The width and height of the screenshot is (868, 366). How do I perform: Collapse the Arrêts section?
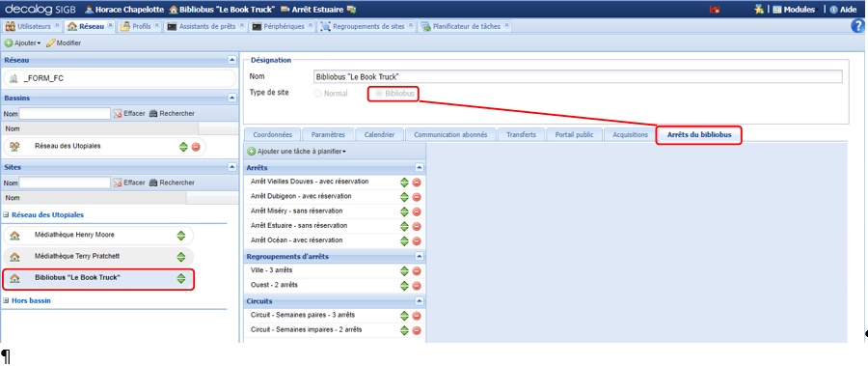point(420,167)
